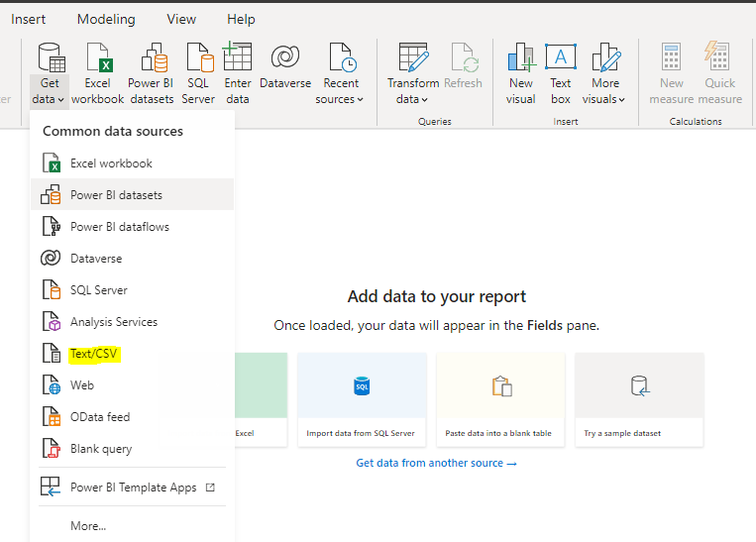Click Import data from SQL Server card
Screen dimensions: 756x542
click(x=362, y=399)
